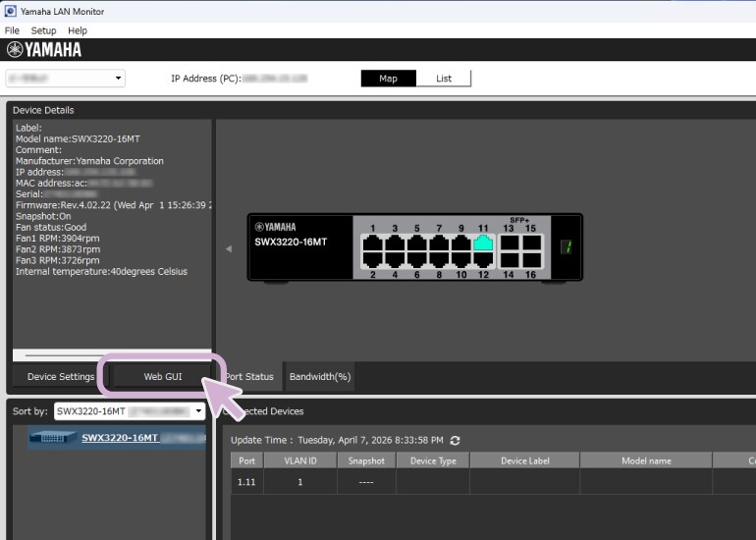756x540 pixels.
Task: Sort by Device Type column header
Action: pyautogui.click(x=433, y=460)
